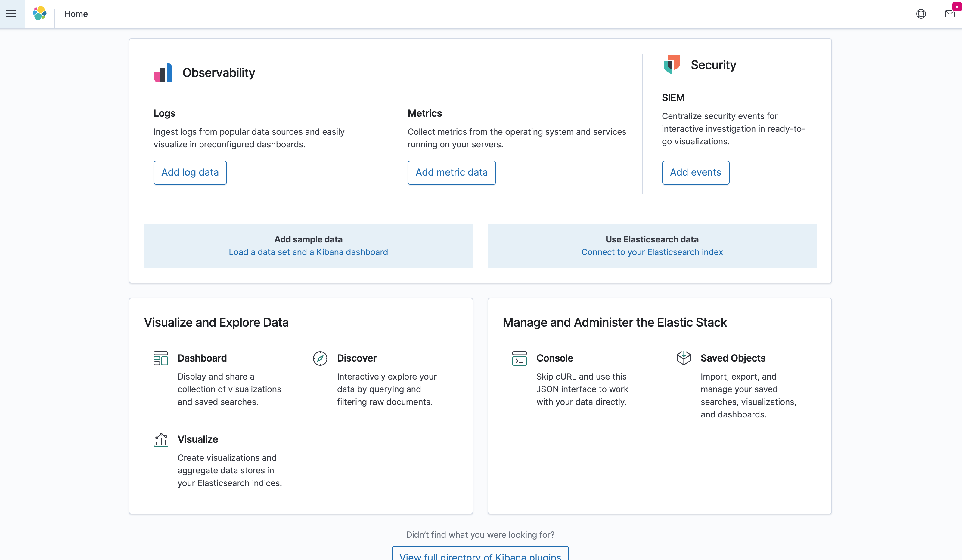
Task: Open the help menu lifebuoy icon
Action: click(921, 14)
